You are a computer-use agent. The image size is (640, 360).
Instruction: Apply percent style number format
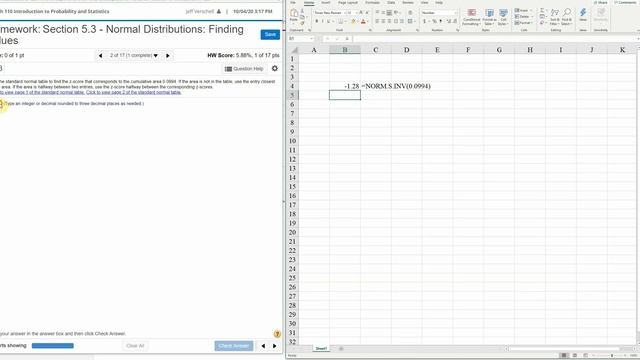pyautogui.click(x=434, y=21)
